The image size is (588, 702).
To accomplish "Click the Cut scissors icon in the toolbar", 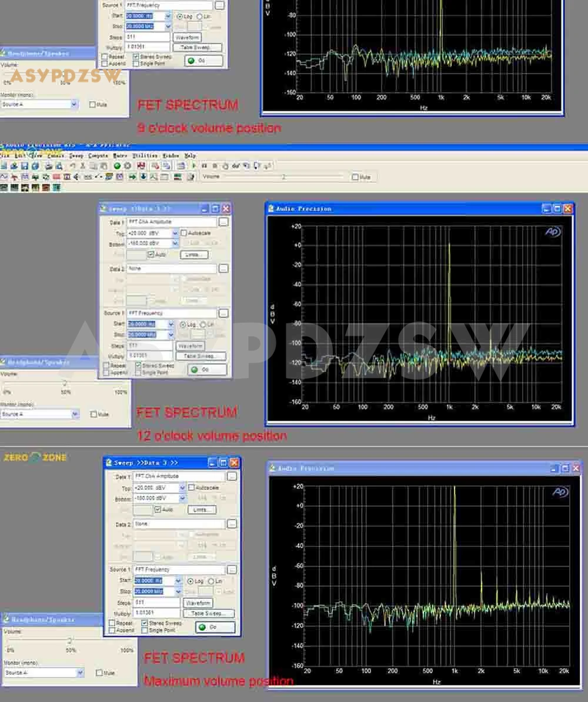I will click(83, 166).
